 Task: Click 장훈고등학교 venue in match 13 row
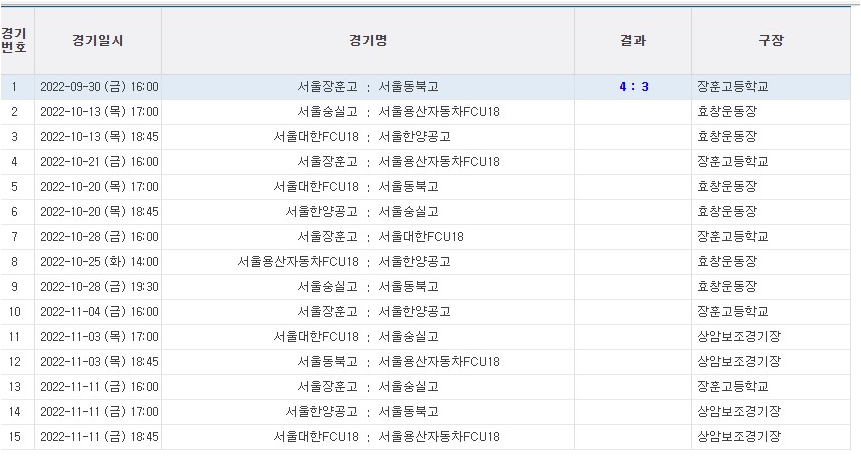click(733, 387)
